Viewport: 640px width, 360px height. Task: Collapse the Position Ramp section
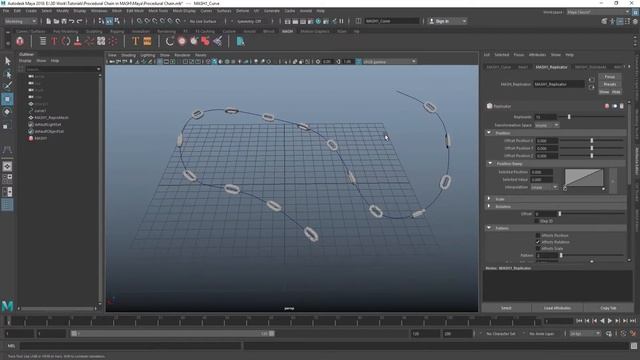tap(490, 163)
